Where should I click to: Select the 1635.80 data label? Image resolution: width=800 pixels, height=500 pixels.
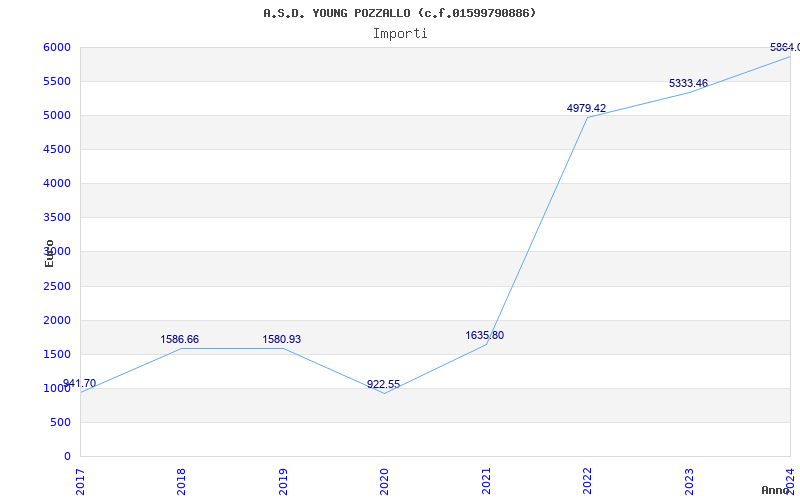coord(485,335)
